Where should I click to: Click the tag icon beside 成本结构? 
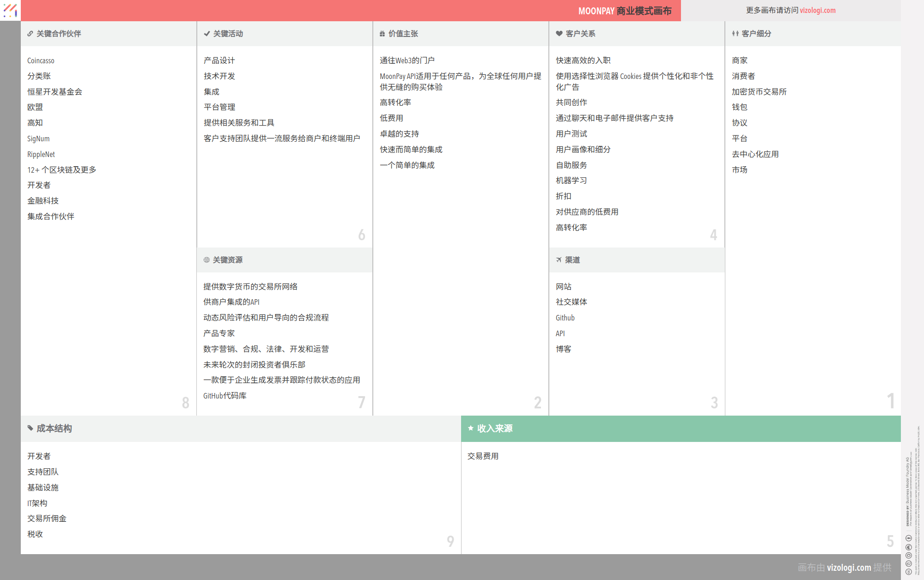(30, 428)
